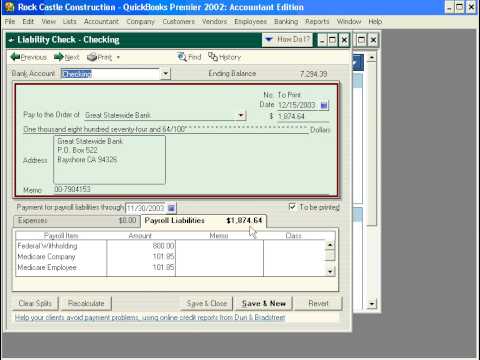
Task: Click the Bank Account input field
Action: pos(111,74)
